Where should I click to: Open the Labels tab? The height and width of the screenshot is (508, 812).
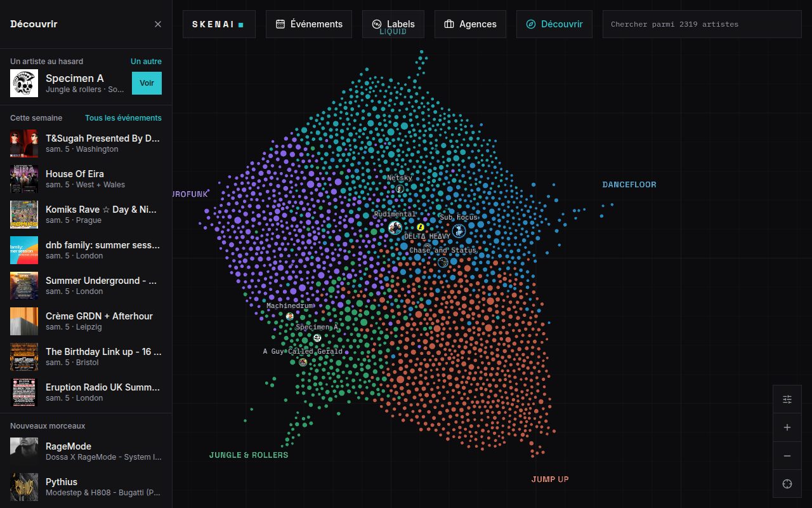[393, 24]
